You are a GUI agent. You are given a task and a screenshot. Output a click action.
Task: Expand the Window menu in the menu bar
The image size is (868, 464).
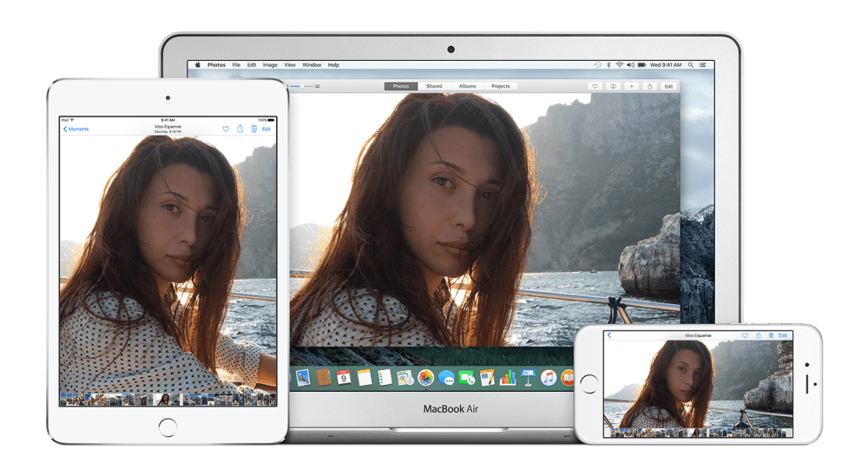pos(312,65)
